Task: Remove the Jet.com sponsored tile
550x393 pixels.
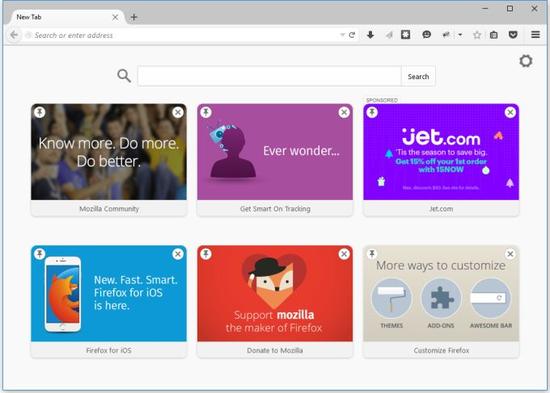Action: coord(510,112)
